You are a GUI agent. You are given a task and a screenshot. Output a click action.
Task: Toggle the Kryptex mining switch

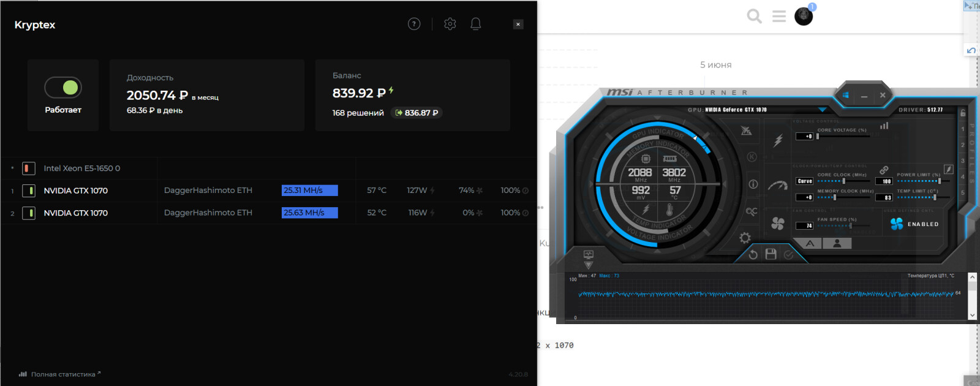point(63,88)
